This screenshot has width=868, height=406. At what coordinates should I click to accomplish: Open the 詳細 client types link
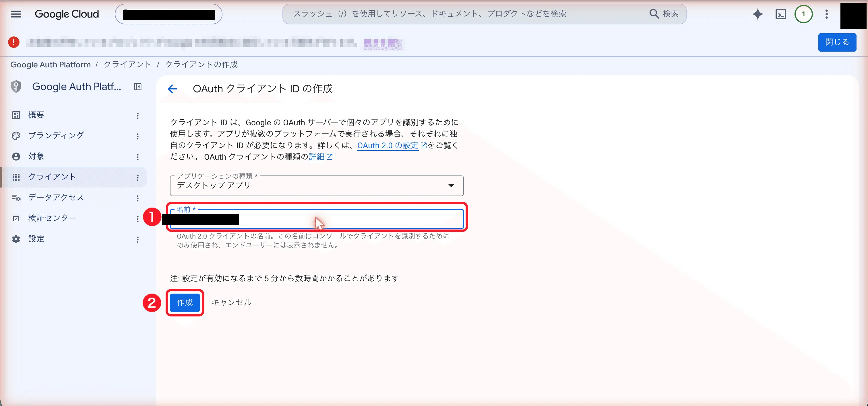(320, 157)
